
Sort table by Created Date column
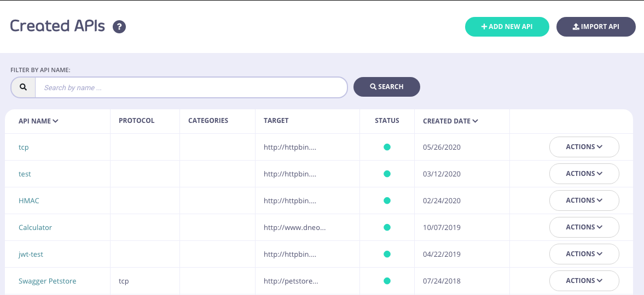(450, 121)
